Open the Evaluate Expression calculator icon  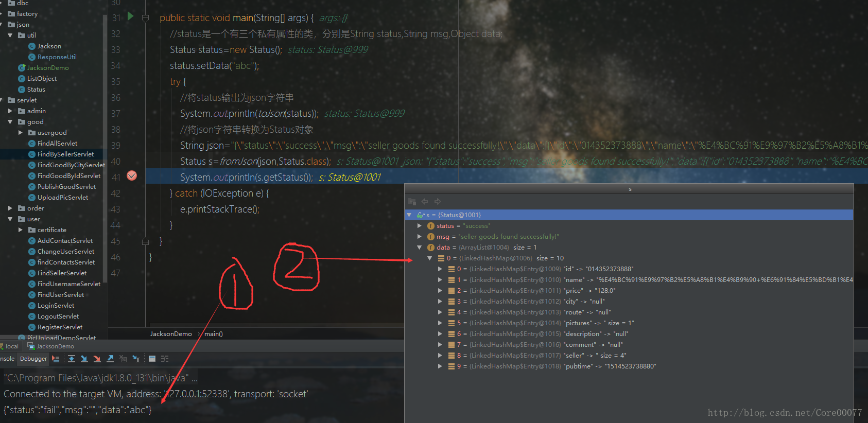point(152,359)
